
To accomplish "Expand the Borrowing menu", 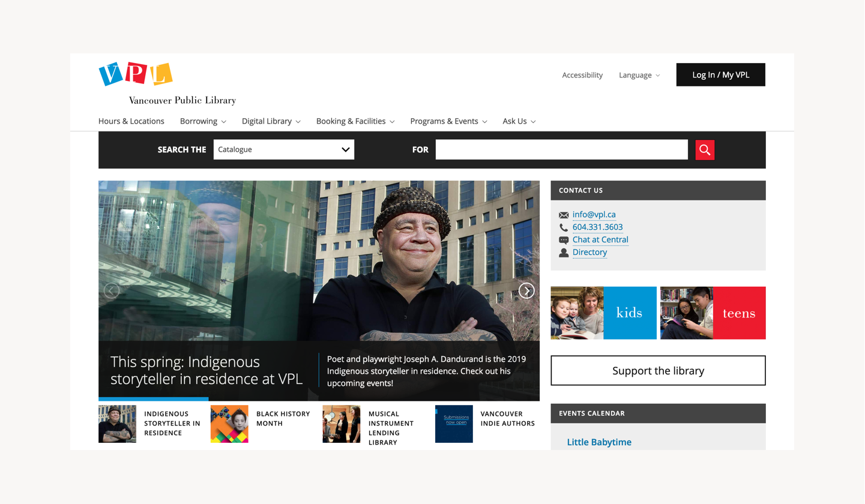I will [x=203, y=121].
